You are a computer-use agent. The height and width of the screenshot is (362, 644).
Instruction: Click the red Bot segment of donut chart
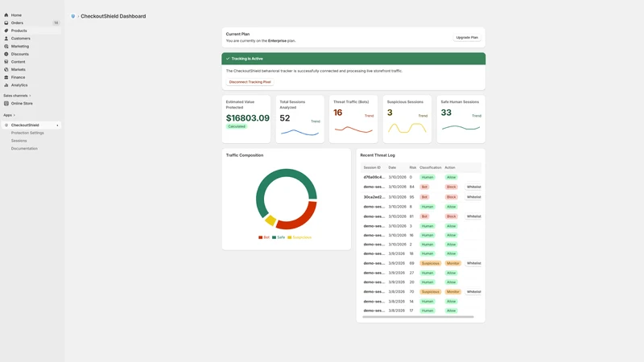301,218
